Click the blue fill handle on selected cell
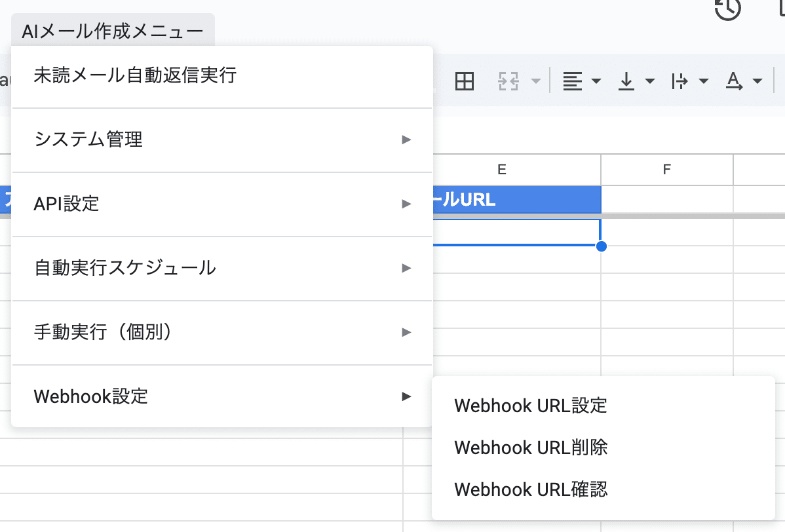 [x=602, y=246]
